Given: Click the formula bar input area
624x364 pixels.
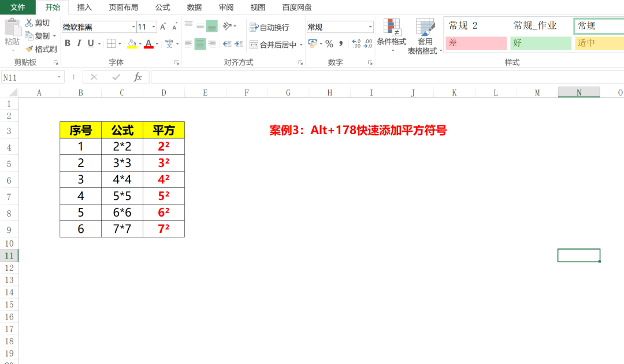Looking at the screenshot, I should pyautogui.click(x=387, y=77).
